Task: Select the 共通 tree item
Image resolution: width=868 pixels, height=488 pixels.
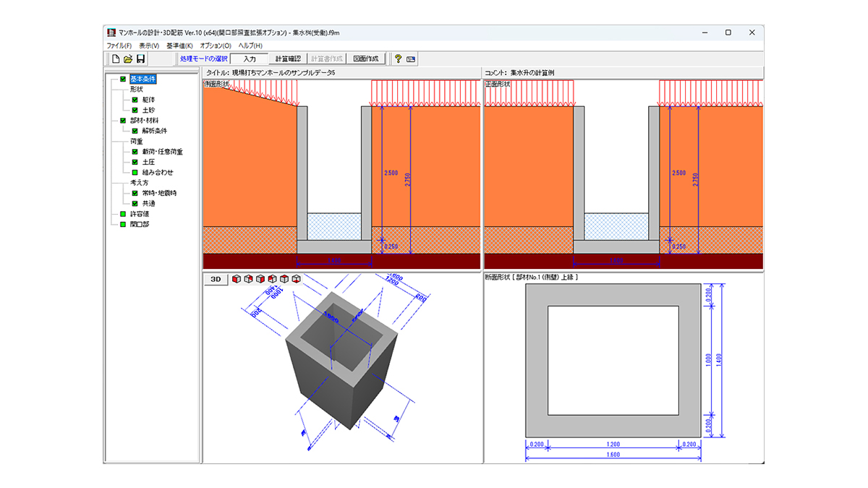Action: click(x=148, y=204)
